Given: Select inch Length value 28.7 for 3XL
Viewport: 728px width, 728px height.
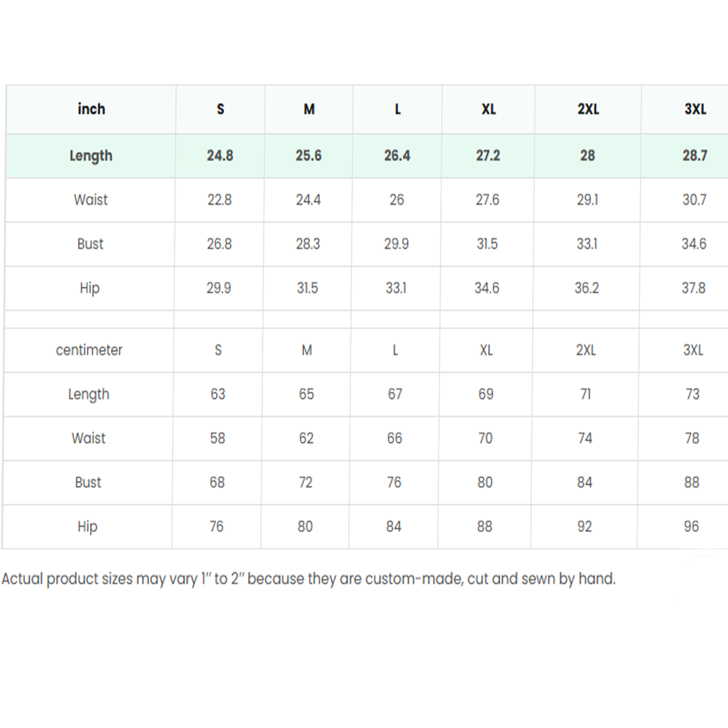Looking at the screenshot, I should click(x=694, y=156).
